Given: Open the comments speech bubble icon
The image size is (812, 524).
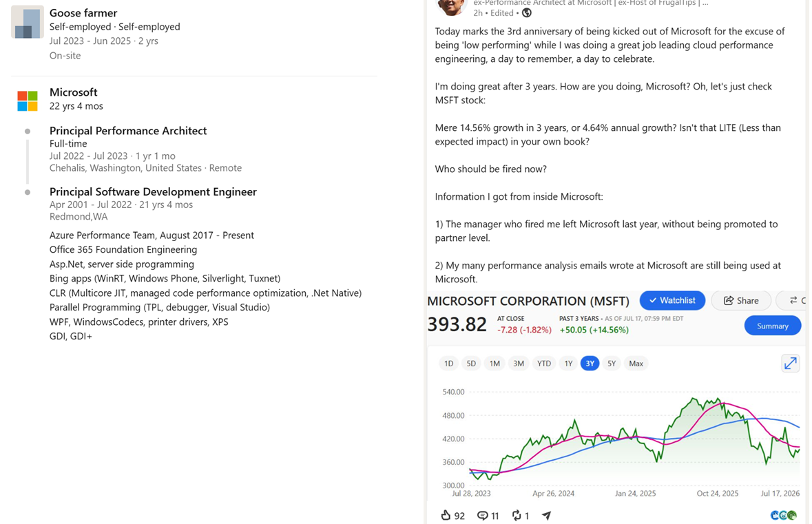Looking at the screenshot, I should [482, 516].
